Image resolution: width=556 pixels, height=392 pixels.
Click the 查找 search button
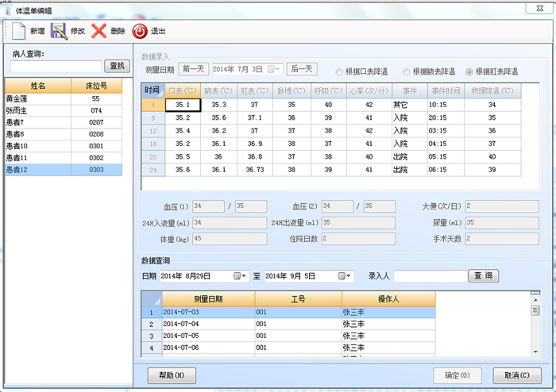point(117,66)
